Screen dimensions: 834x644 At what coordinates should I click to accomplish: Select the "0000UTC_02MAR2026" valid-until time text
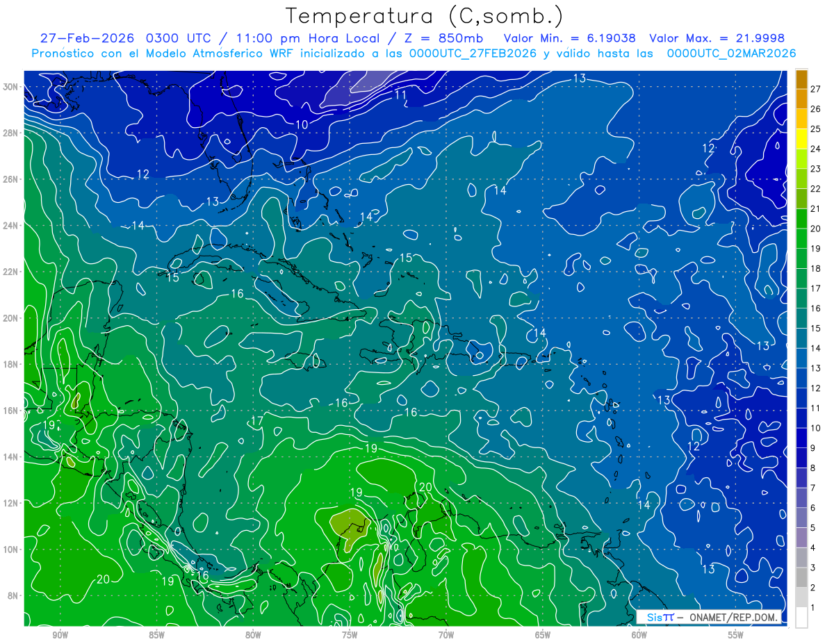[731, 53]
